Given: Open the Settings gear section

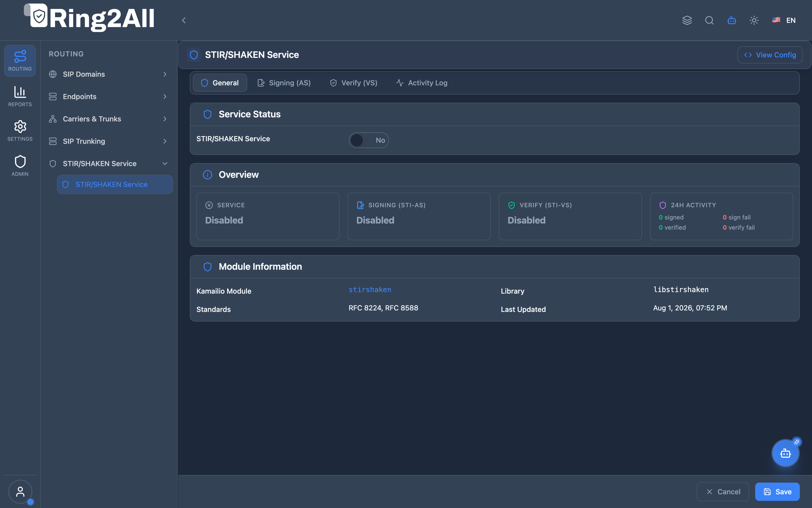Looking at the screenshot, I should [x=20, y=131].
